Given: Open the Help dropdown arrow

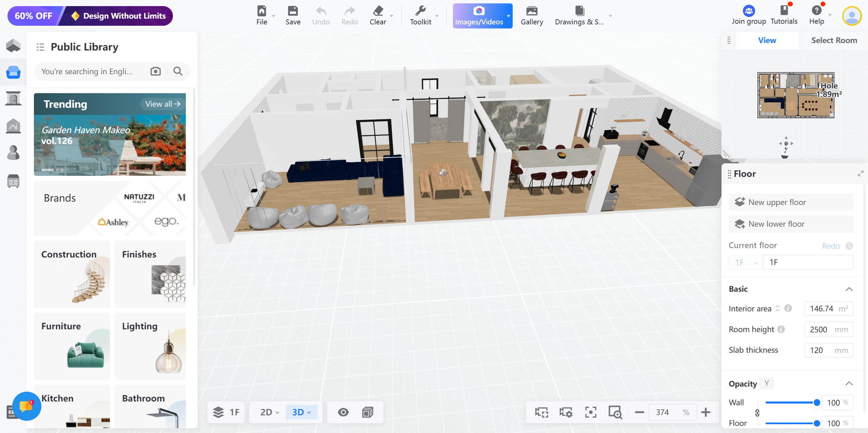Looking at the screenshot, I should click(x=830, y=15).
